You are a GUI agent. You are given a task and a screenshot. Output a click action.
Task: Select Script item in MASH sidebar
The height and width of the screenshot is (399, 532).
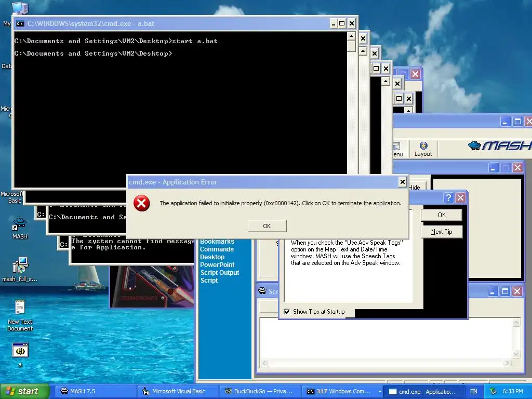click(209, 281)
